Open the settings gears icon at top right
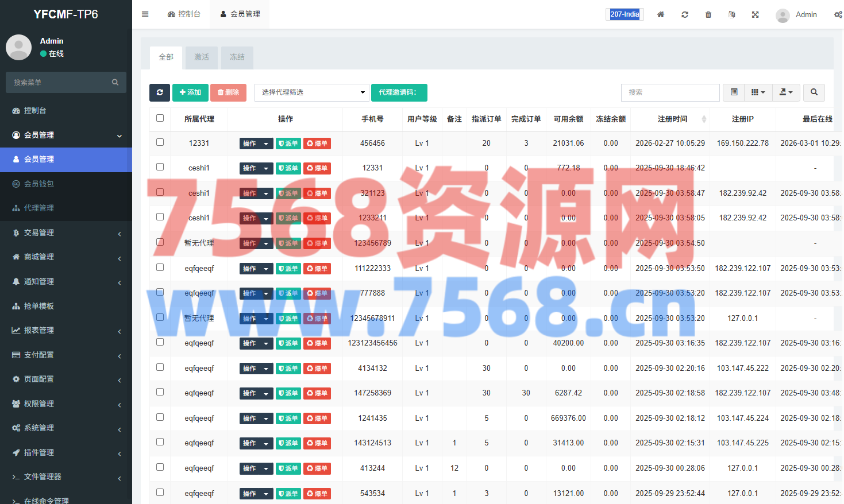844x504 pixels. pos(838,14)
